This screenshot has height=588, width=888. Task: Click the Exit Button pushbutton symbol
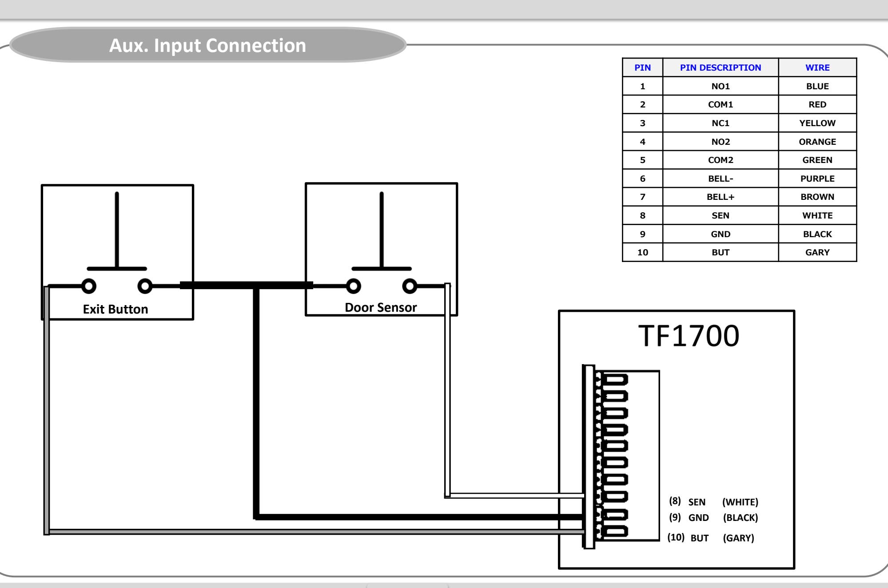pyautogui.click(x=117, y=242)
